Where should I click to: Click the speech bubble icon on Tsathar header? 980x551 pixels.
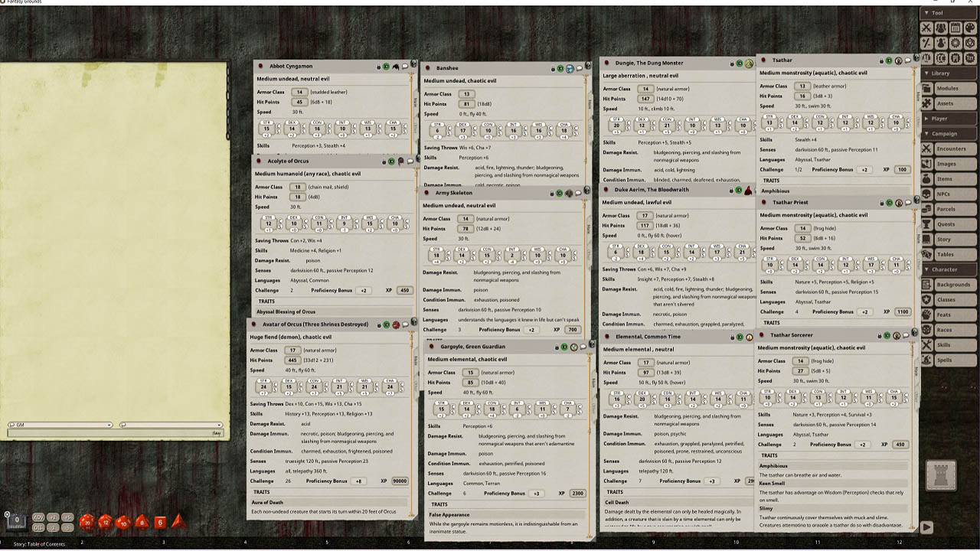pyautogui.click(x=907, y=60)
